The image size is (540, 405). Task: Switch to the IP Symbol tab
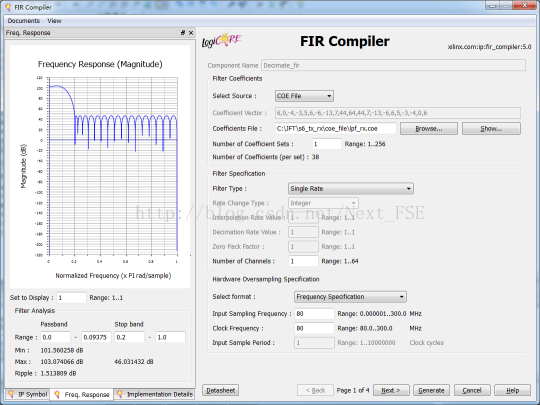click(x=28, y=394)
